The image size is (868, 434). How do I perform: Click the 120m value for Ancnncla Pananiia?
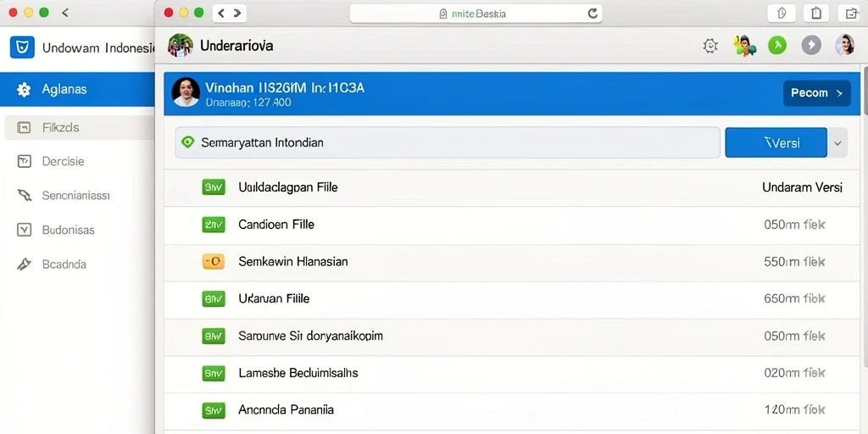(794, 410)
